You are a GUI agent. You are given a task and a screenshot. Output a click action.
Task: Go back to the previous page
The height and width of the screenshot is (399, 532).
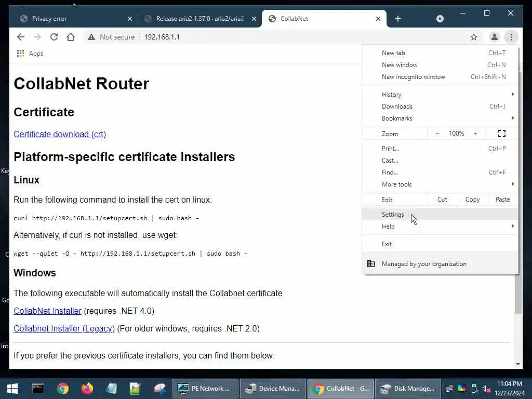pos(21,37)
